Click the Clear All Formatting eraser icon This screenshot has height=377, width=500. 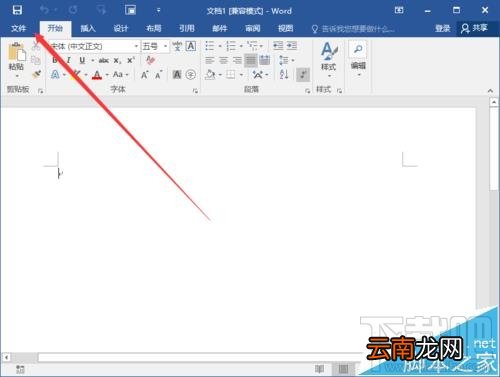click(x=150, y=60)
